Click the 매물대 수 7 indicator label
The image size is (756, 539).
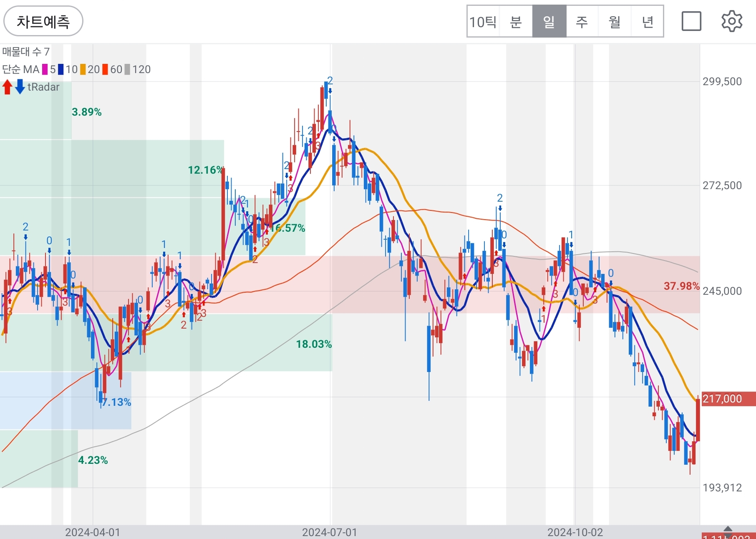(x=26, y=52)
